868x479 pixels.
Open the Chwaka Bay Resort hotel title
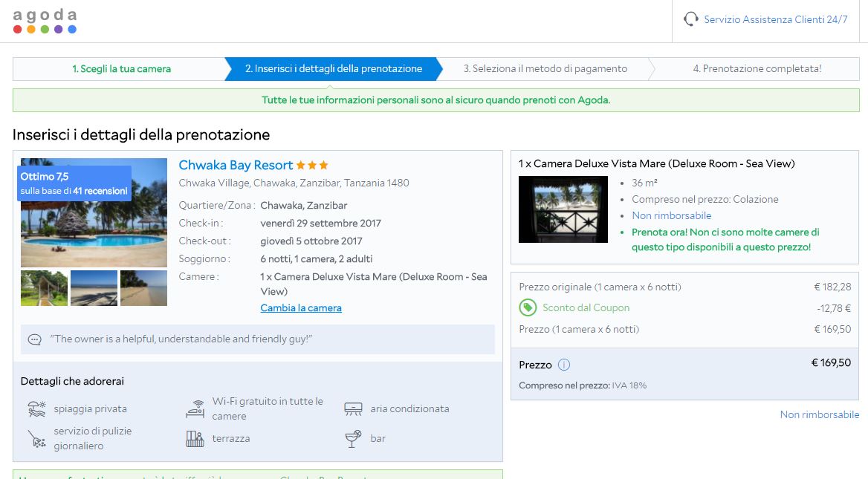236,165
